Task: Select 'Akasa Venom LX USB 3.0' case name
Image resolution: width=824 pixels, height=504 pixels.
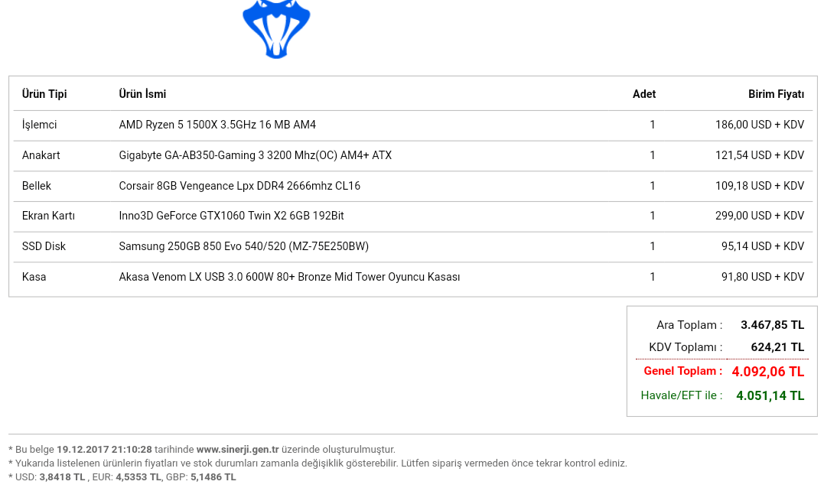Action: pyautogui.click(x=181, y=276)
